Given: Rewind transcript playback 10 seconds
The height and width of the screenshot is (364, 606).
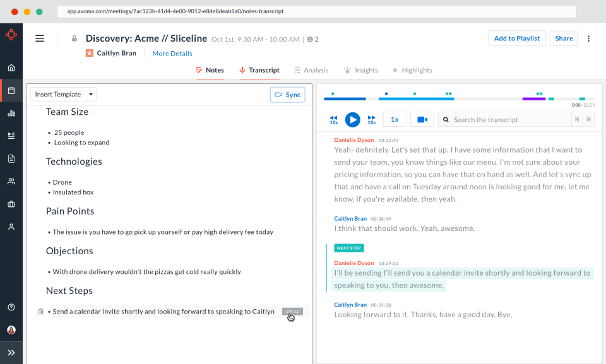Looking at the screenshot, I should (x=333, y=119).
